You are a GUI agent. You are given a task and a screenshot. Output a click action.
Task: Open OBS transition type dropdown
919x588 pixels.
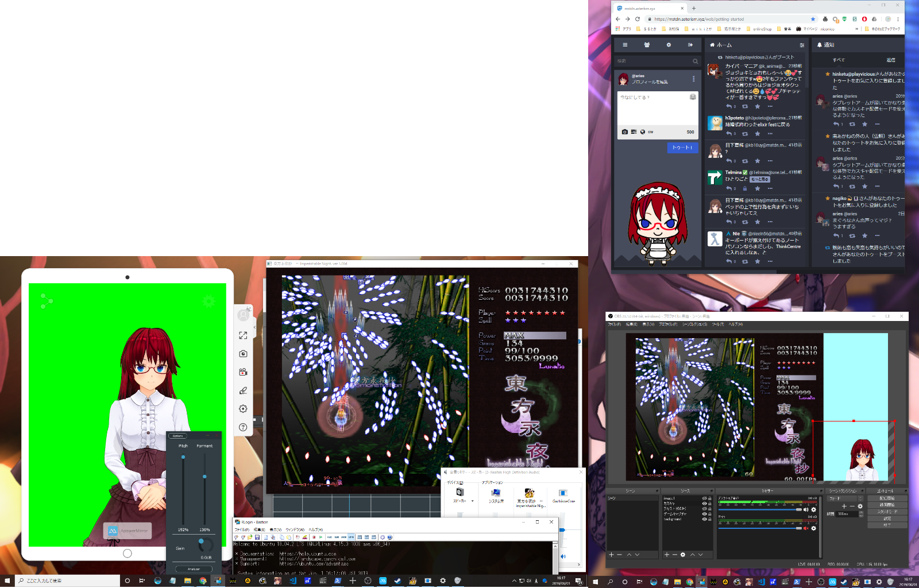(x=845, y=498)
